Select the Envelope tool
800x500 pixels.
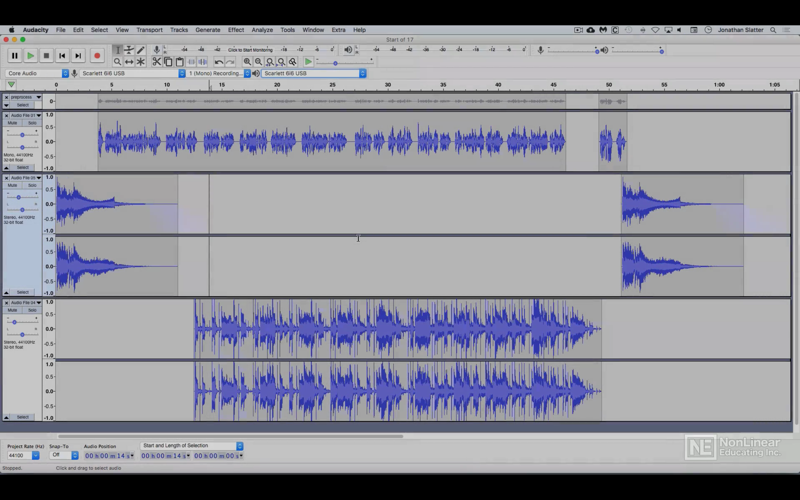(x=129, y=50)
